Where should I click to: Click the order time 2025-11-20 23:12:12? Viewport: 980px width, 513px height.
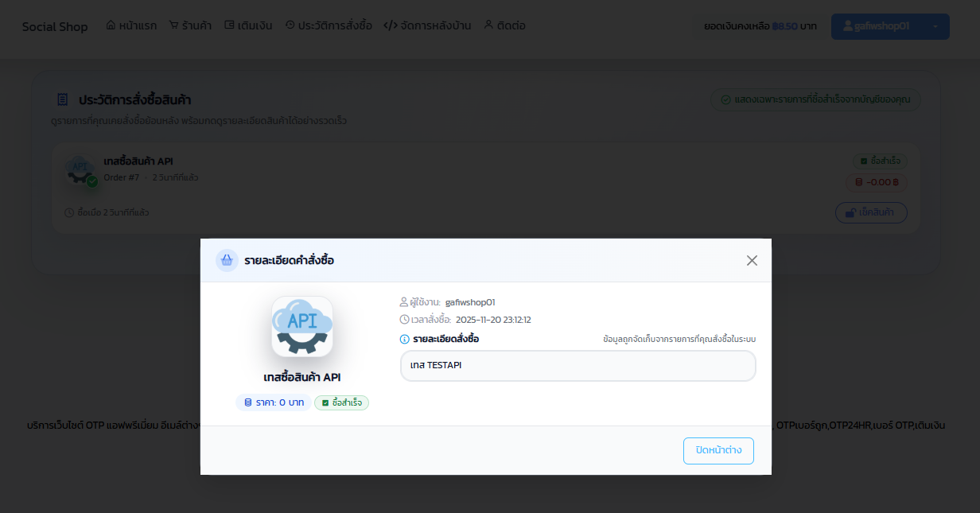click(x=493, y=320)
